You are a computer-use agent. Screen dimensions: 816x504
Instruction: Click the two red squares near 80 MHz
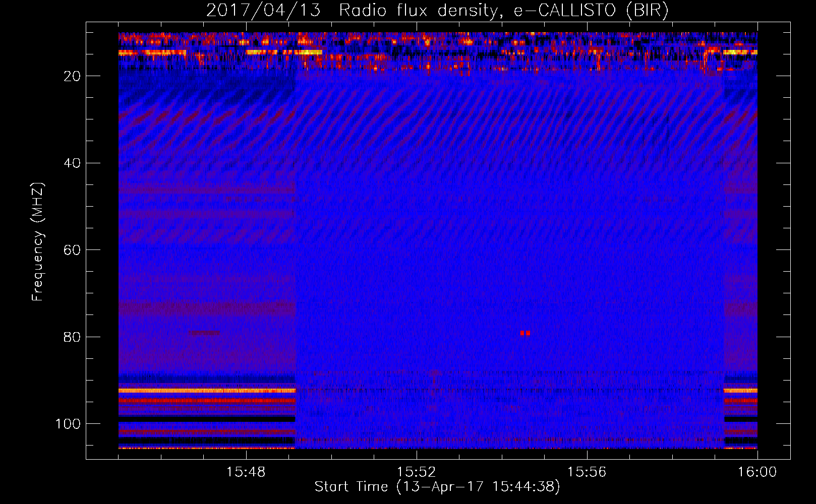coord(526,333)
